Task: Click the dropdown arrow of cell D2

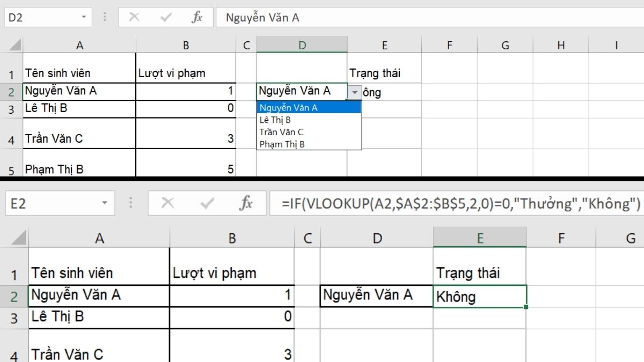Action: click(354, 92)
